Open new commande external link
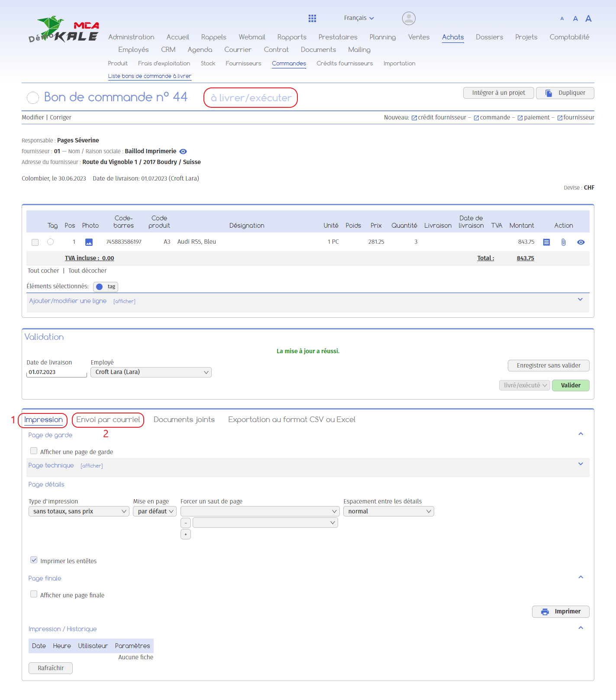The height and width of the screenshot is (700, 616). (x=492, y=117)
